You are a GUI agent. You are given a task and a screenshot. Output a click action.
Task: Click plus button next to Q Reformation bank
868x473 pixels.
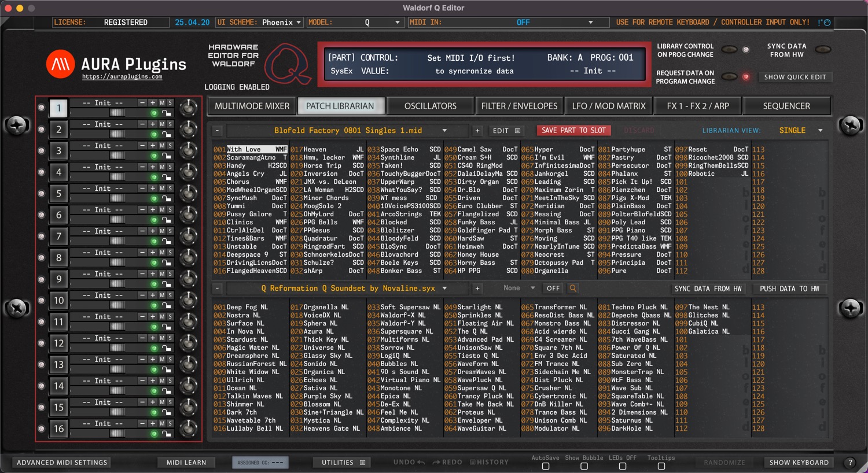pyautogui.click(x=477, y=289)
